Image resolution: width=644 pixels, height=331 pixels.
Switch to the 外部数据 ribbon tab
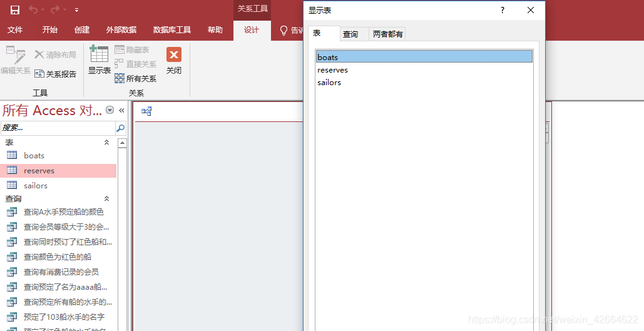[121, 30]
